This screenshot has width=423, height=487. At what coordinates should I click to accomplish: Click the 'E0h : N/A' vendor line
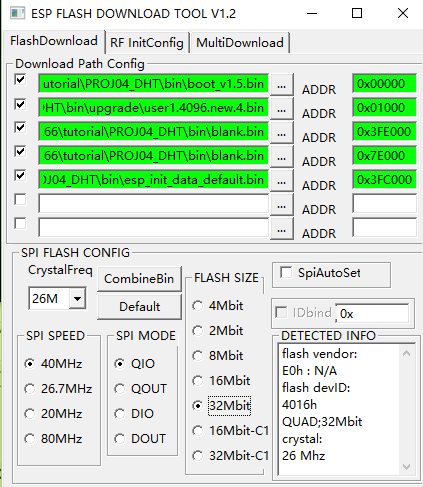click(x=309, y=371)
